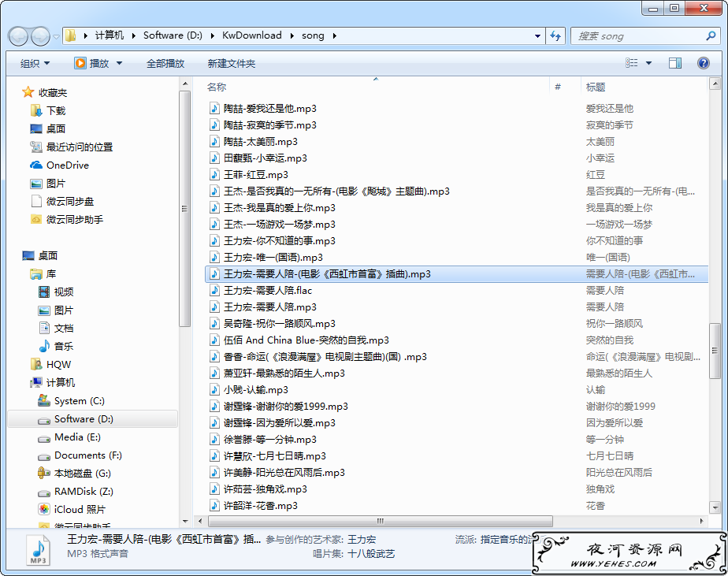Go forward with the Forward arrow button
The height and width of the screenshot is (576, 728).
(40, 36)
